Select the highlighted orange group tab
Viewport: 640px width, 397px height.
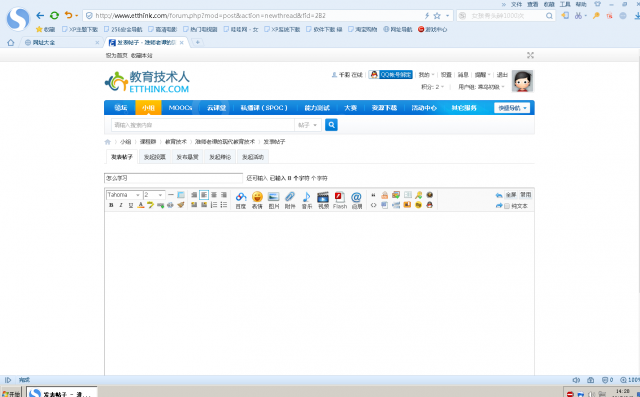tap(148, 108)
